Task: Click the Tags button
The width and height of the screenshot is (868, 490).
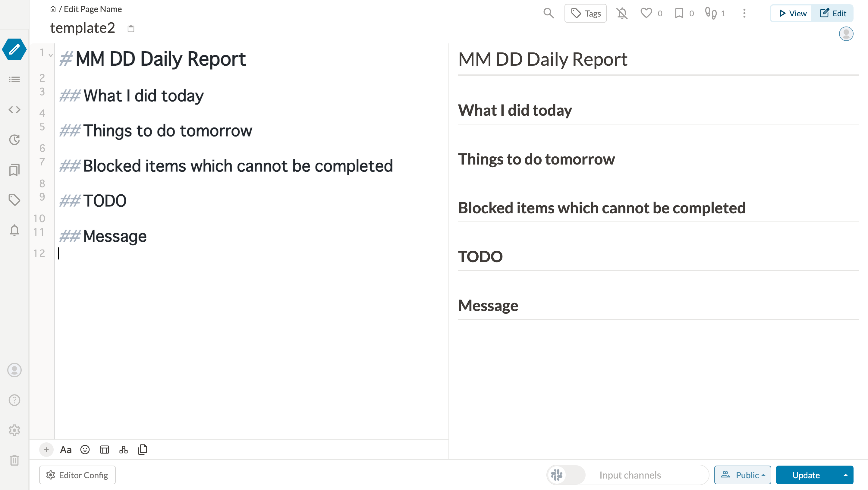Action: [x=585, y=13]
